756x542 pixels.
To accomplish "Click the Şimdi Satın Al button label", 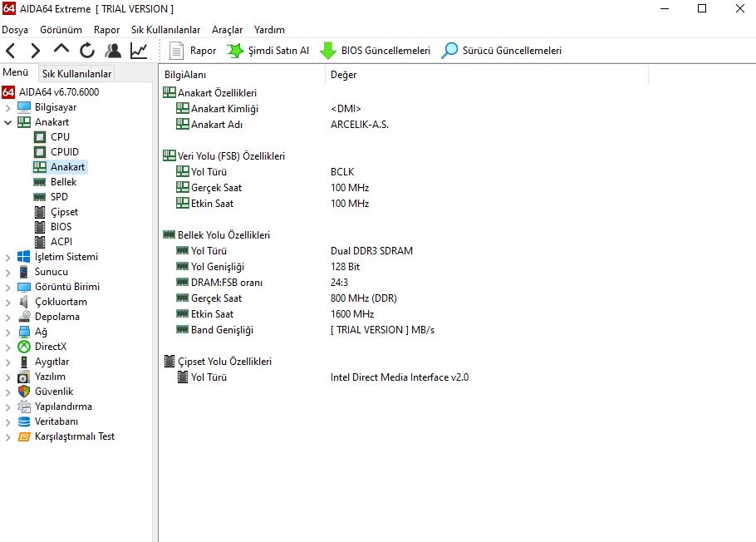I will pos(278,51).
